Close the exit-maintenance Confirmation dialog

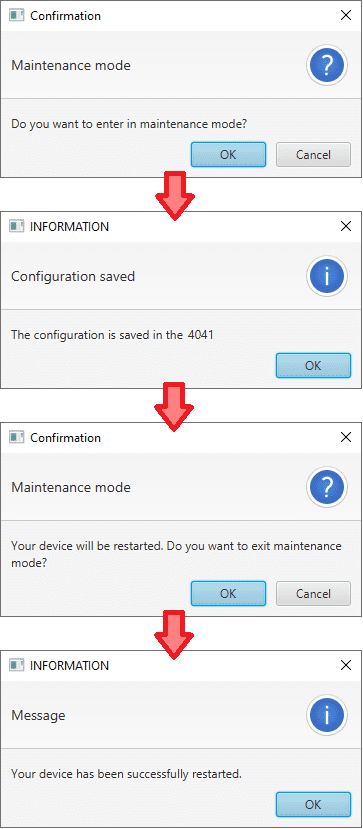[346, 437]
